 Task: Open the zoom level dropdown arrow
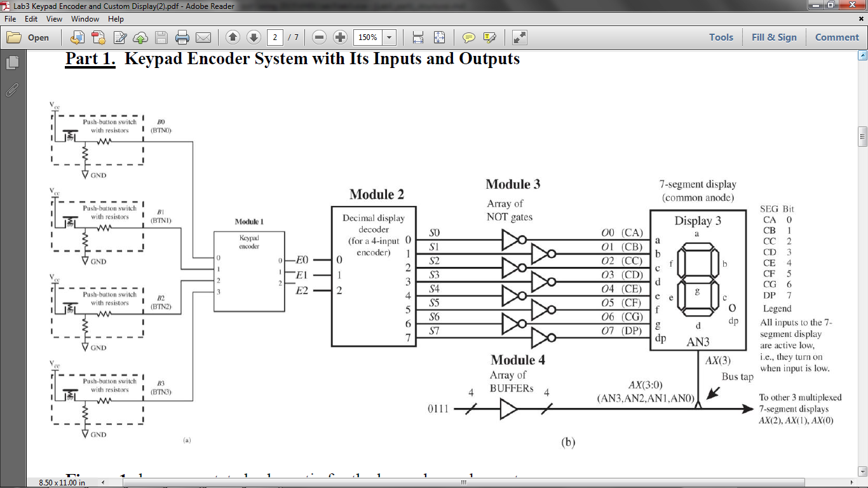[390, 37]
